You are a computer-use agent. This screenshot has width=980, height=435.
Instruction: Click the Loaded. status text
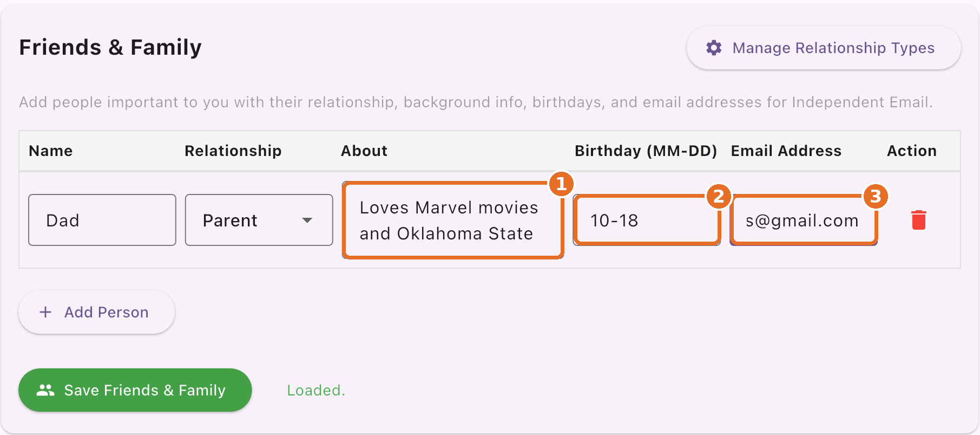pos(316,390)
